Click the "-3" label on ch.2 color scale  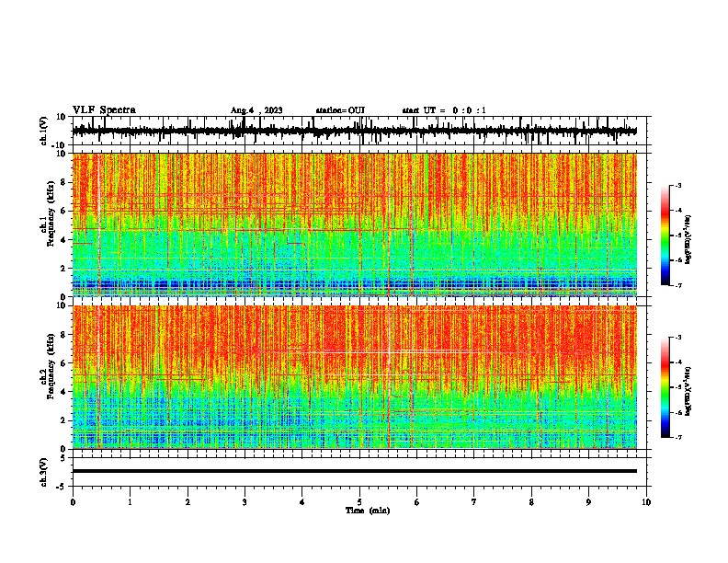(677, 338)
